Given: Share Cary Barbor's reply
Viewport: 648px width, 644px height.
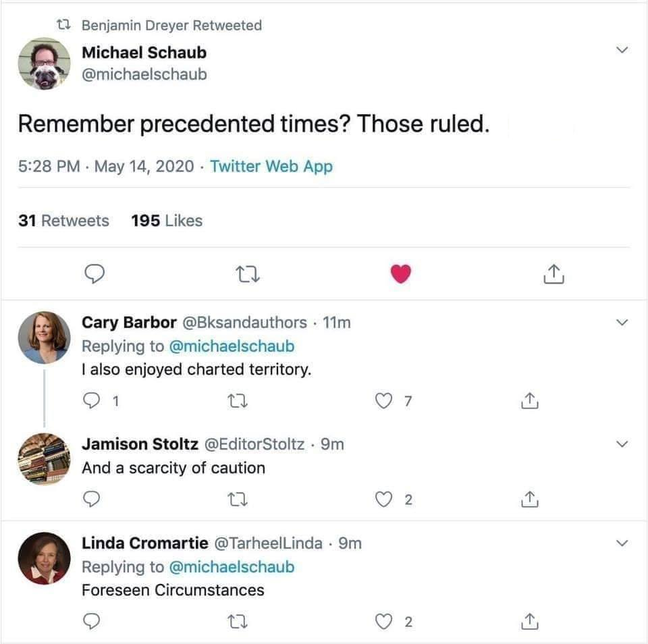Looking at the screenshot, I should (x=531, y=401).
